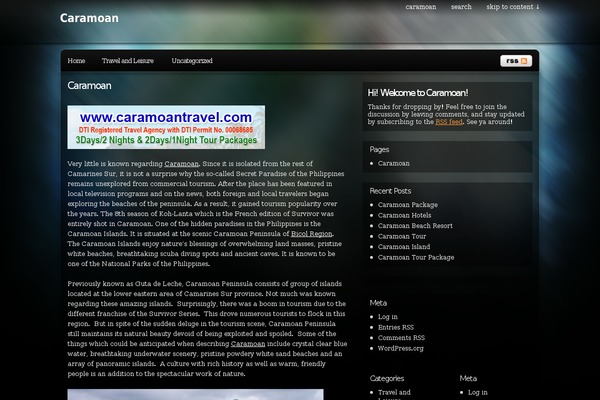Click the 'Hi! Welcome to Caramoan!' heading
This screenshot has height=400, width=600.
point(417,93)
